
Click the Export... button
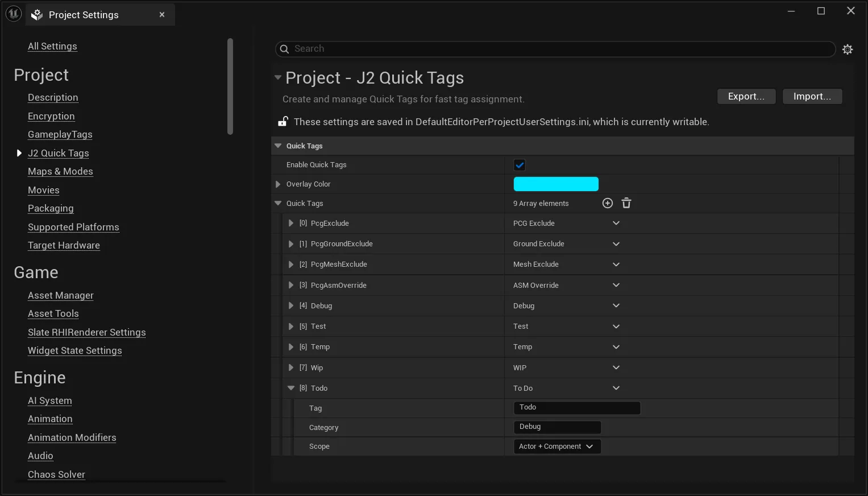point(746,96)
